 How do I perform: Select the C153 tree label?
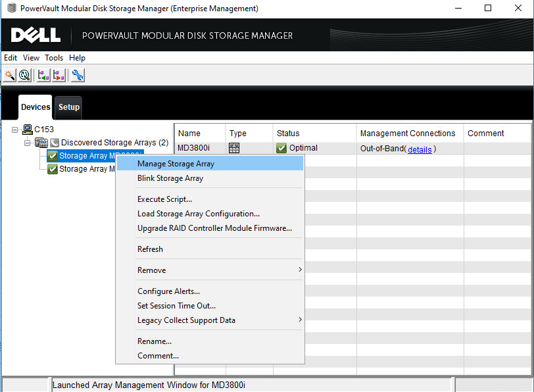click(x=44, y=130)
